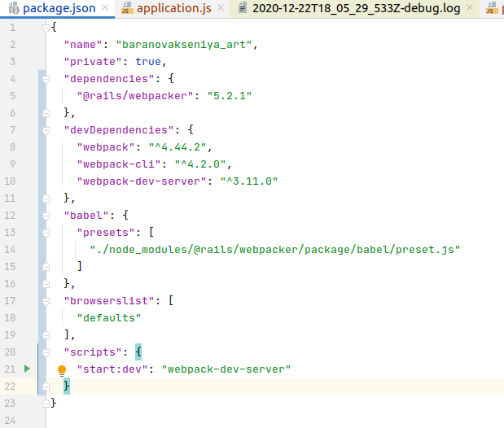This screenshot has width=504, height=428.
Task: Click the highlighted opening brace on line 20
Action: tap(138, 352)
